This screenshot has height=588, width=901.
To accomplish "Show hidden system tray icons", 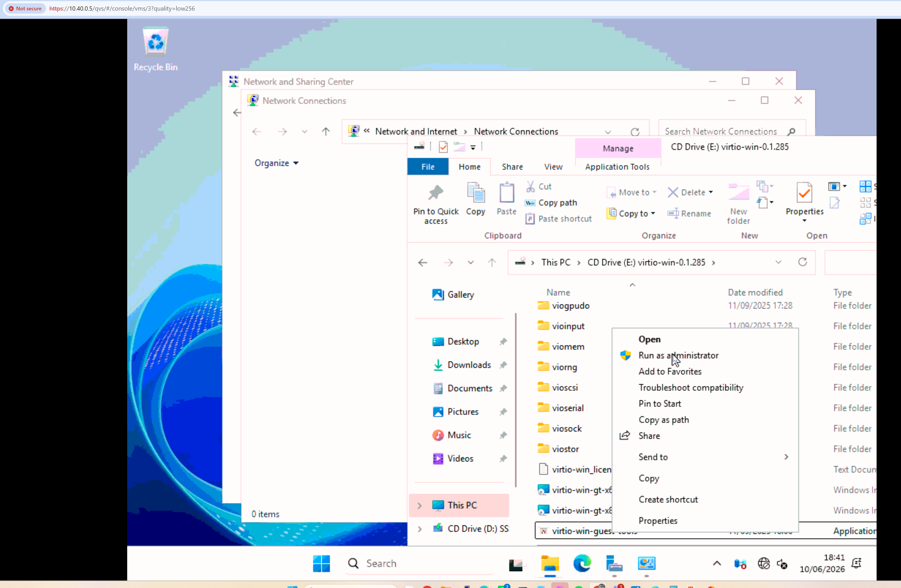I will coord(717,563).
